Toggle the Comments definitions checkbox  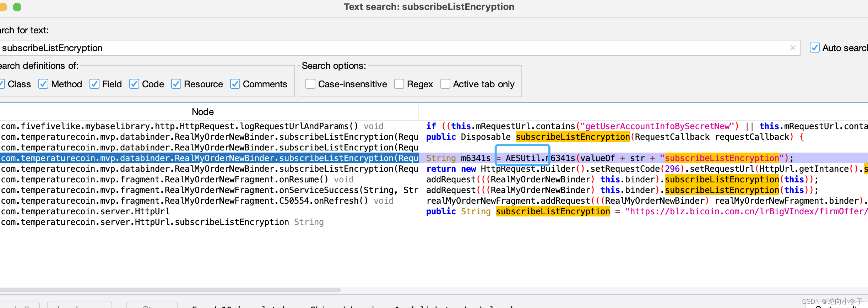coord(235,84)
